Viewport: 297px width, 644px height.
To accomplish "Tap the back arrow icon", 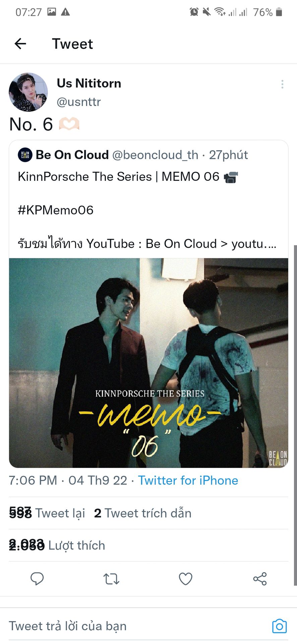I will coord(20,44).
